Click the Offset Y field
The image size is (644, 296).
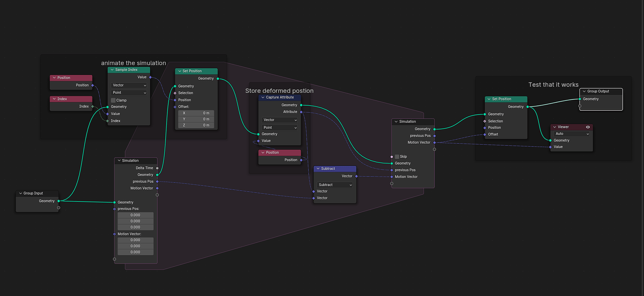[x=196, y=119]
